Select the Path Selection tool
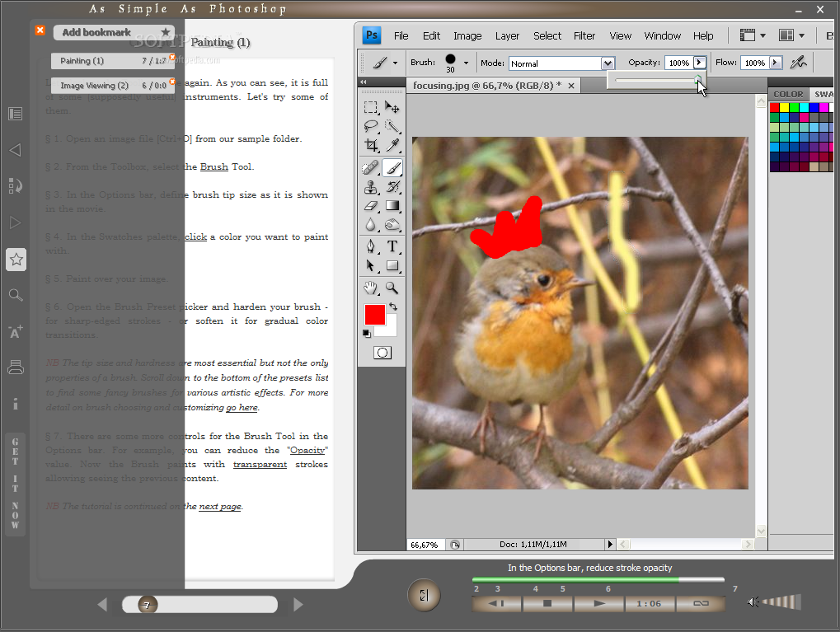The image size is (840, 632). pos(371,265)
